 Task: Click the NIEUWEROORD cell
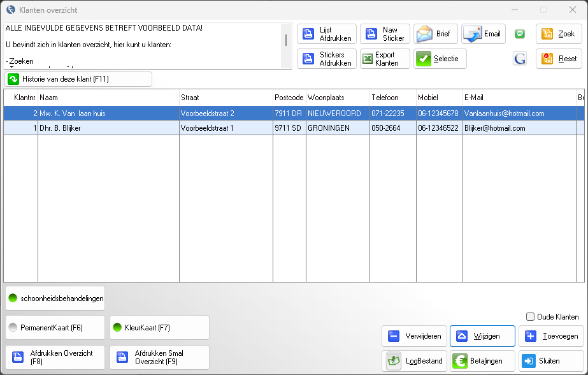(x=338, y=114)
